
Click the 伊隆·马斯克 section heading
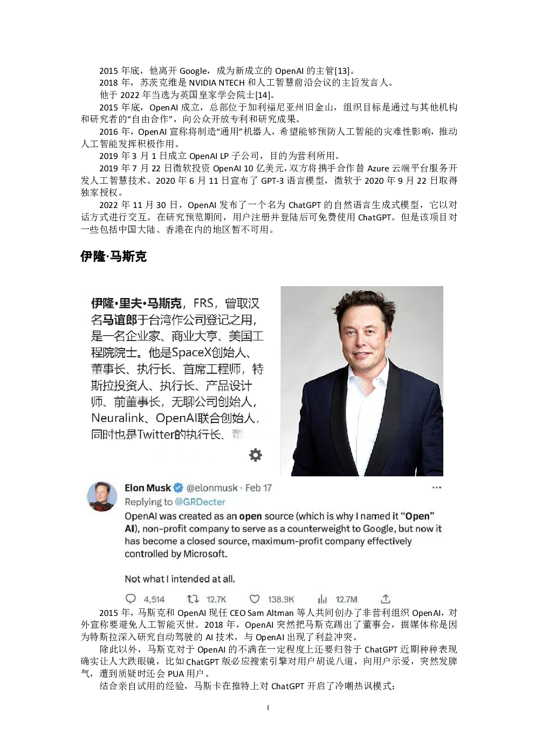pyautogui.click(x=114, y=256)
